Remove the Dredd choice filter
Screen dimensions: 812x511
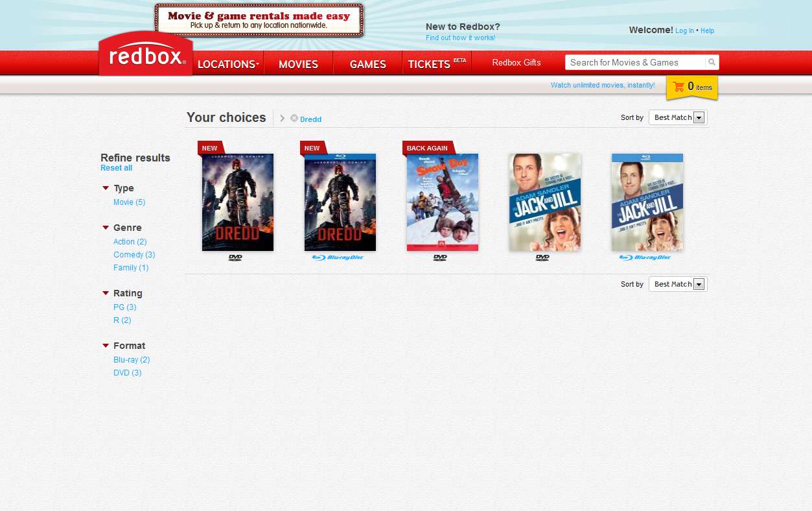[294, 118]
